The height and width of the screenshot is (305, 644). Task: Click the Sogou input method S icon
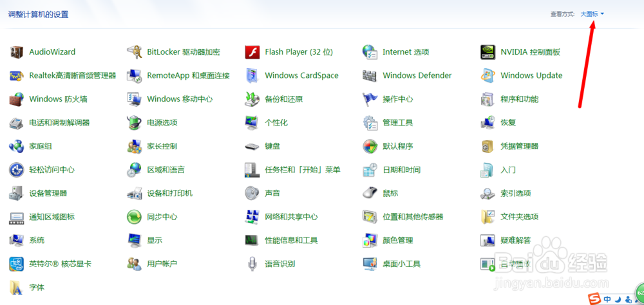click(594, 299)
